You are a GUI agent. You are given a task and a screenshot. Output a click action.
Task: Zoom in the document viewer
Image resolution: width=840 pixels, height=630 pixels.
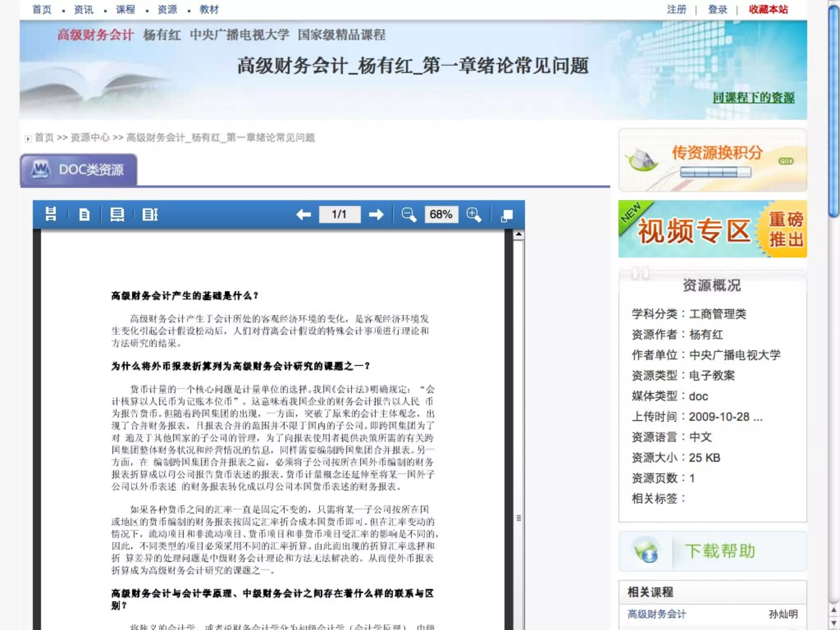[474, 214]
